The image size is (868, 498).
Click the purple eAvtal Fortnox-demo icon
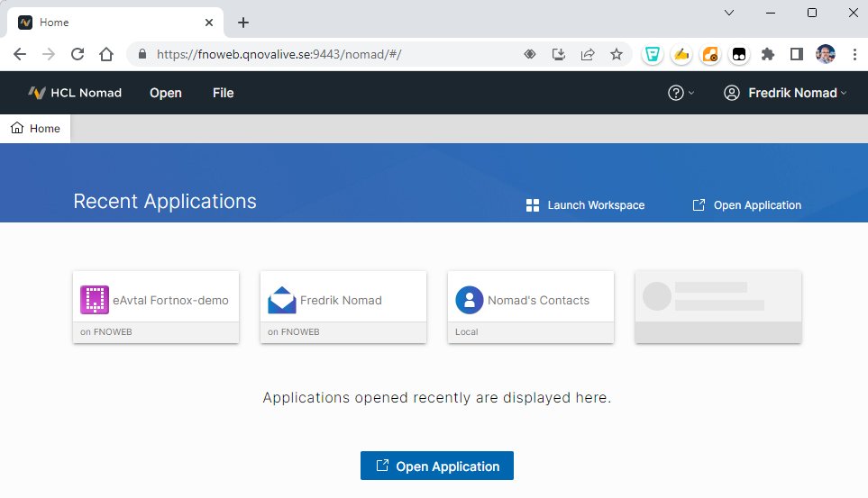94,300
